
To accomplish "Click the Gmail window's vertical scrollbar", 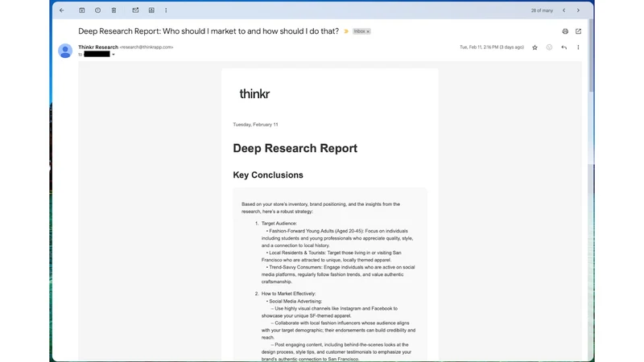I will (591, 56).
